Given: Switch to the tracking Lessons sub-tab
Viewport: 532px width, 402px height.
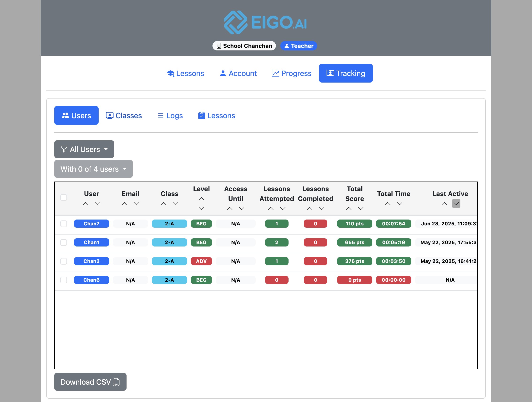Looking at the screenshot, I should [x=216, y=115].
